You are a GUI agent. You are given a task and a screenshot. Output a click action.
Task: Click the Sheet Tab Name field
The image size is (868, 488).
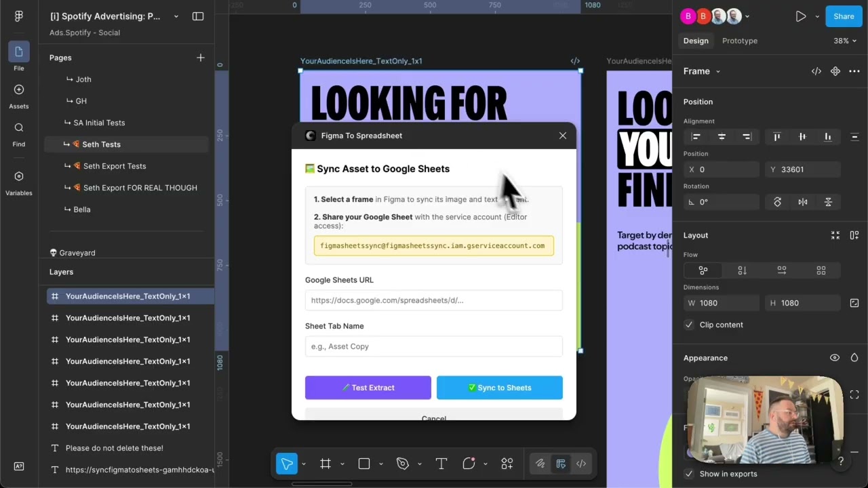point(434,346)
